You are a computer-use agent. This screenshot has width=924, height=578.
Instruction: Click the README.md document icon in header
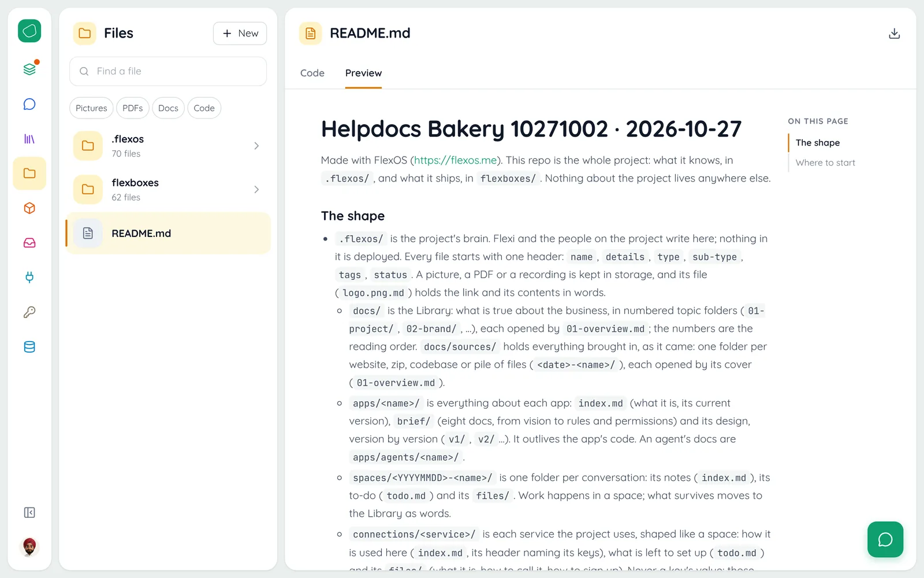point(311,34)
